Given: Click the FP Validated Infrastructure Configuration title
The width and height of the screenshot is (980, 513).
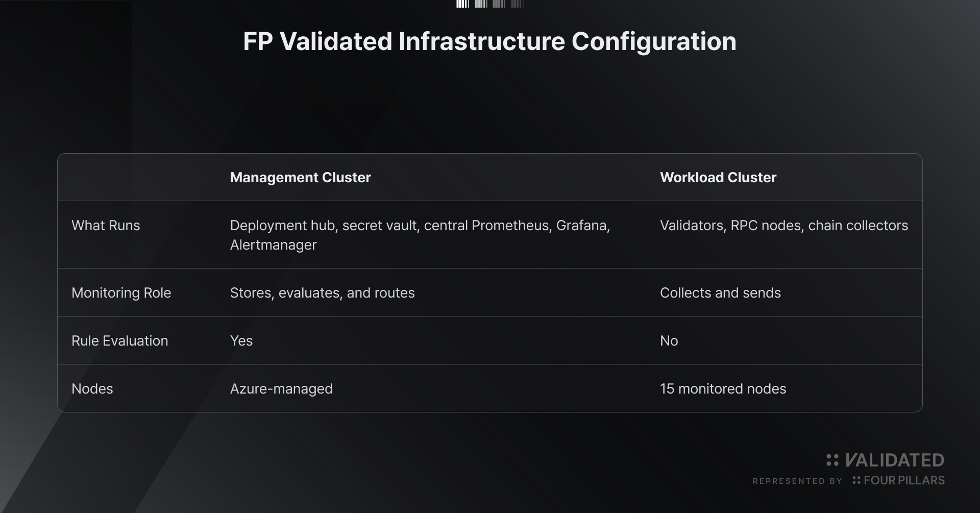Looking at the screenshot, I should [x=490, y=42].
